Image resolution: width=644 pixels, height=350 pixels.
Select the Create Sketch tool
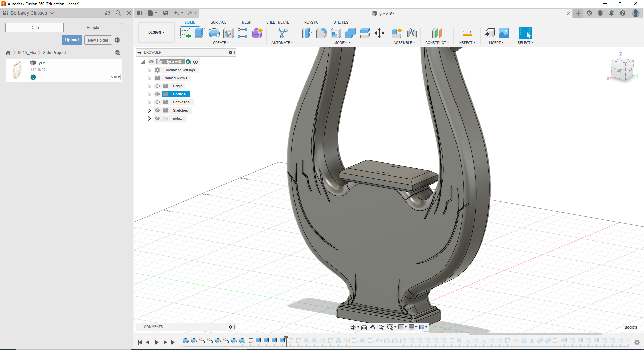pyautogui.click(x=185, y=33)
